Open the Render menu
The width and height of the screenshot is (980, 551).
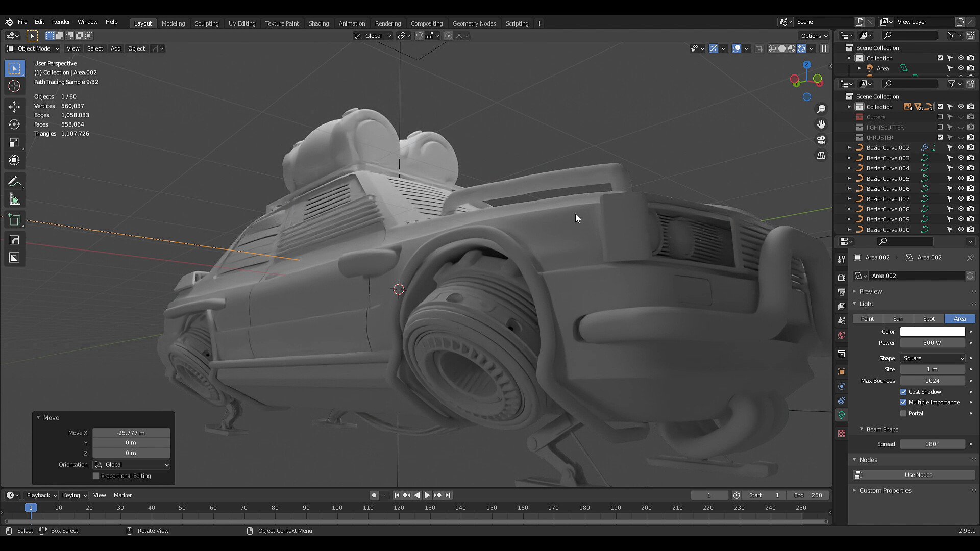(61, 22)
